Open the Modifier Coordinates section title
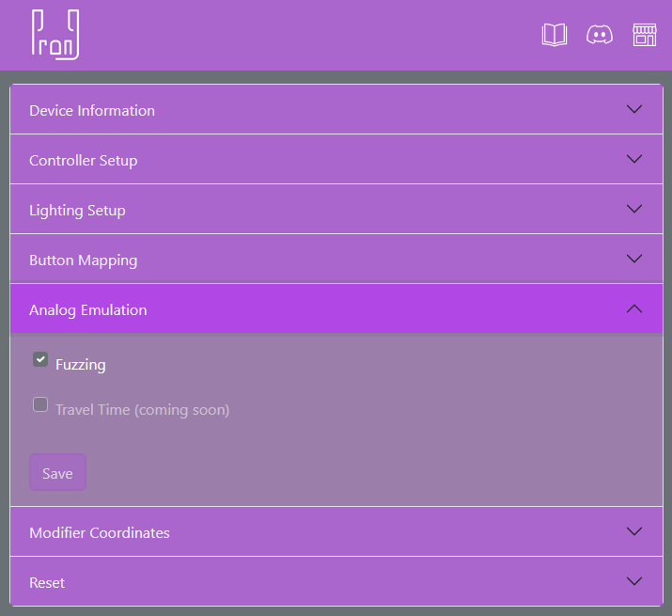 tap(100, 533)
